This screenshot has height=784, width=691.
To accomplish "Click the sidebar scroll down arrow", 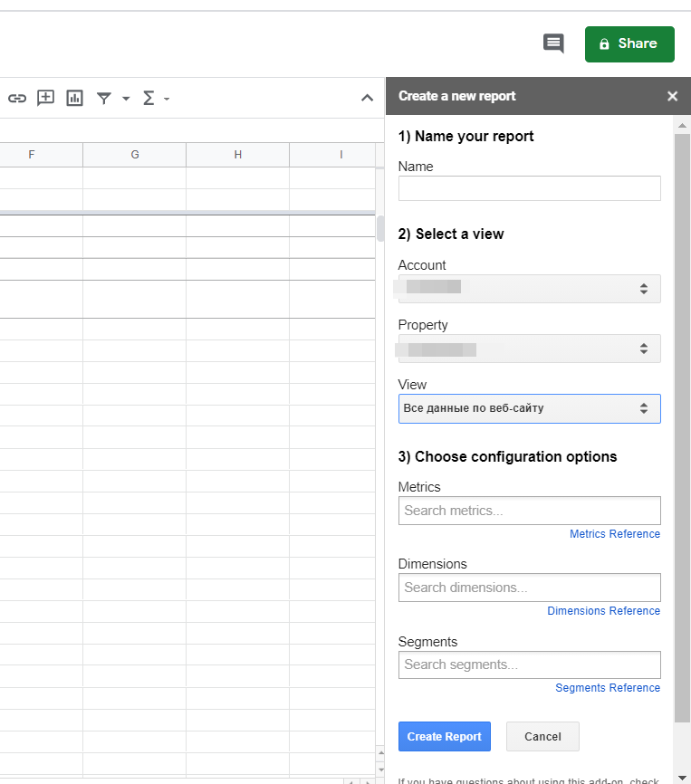I will (x=682, y=778).
